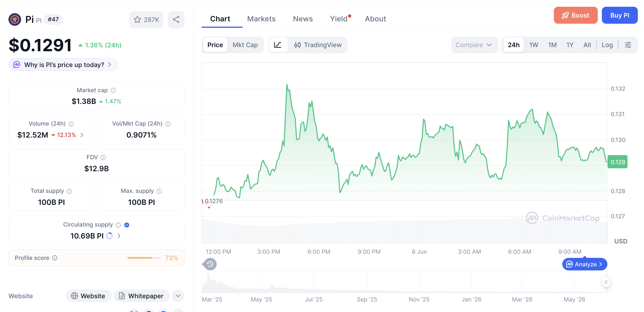Select the line chart view icon
Screen dimensions: 644x312
(278, 45)
